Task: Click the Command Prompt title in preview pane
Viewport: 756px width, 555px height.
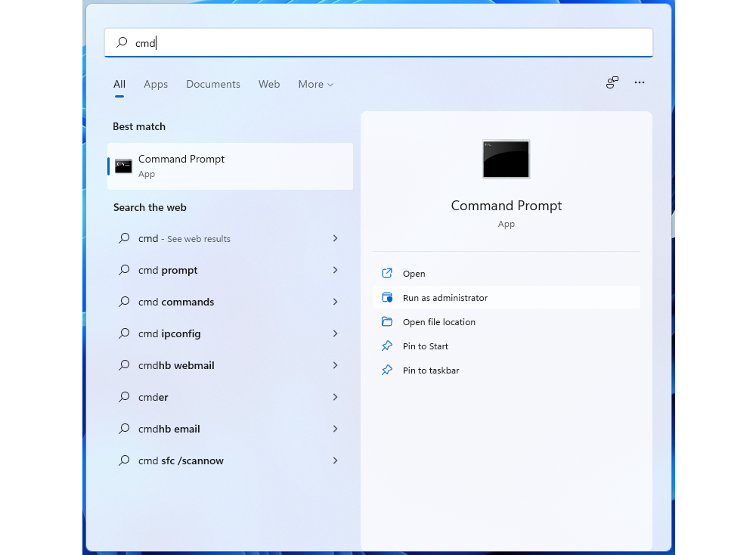Action: point(507,206)
